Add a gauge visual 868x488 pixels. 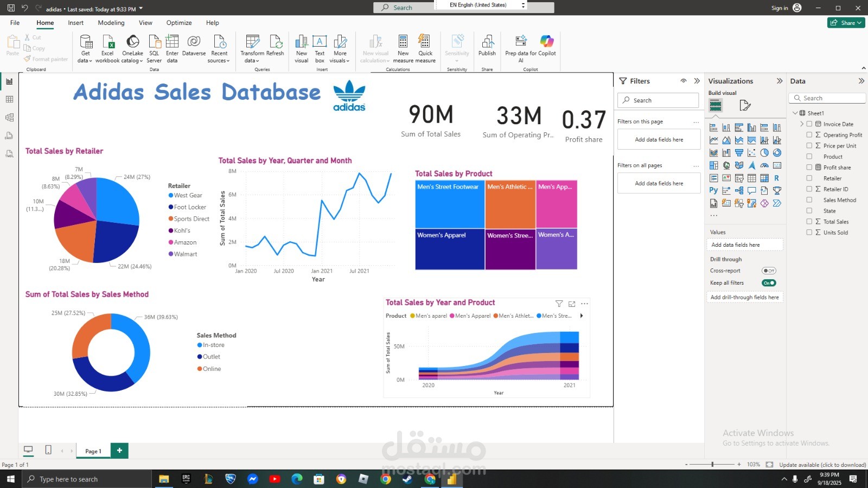[764, 165]
